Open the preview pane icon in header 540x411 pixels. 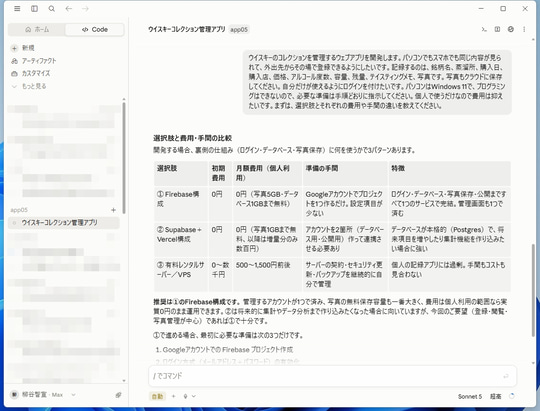[x=497, y=29]
